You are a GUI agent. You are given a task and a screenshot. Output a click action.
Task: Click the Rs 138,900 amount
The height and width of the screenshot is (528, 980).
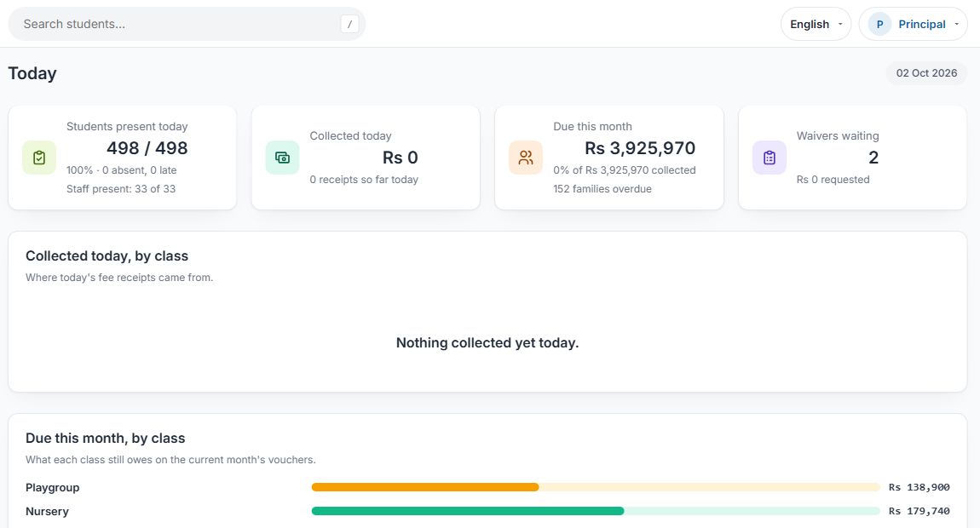pyautogui.click(x=919, y=487)
